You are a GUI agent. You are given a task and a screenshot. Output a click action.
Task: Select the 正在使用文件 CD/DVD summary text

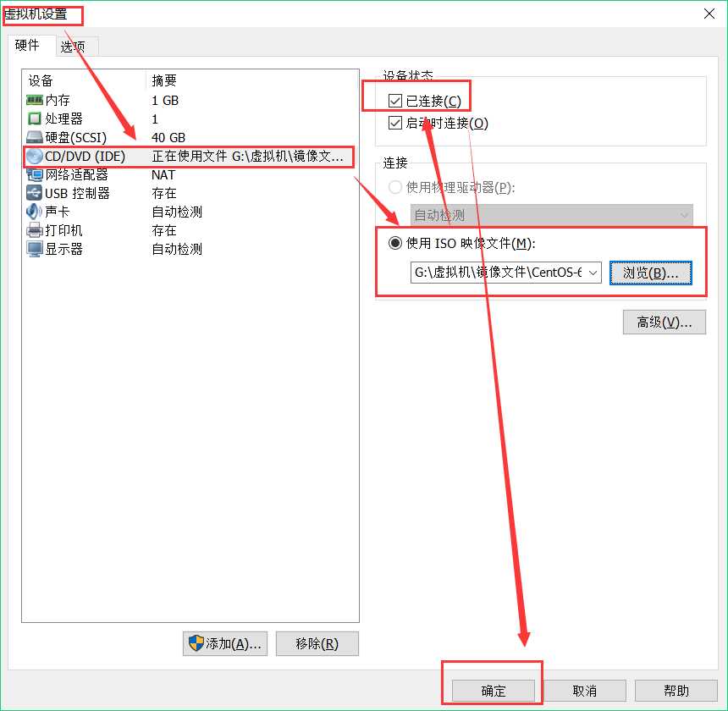(247, 157)
